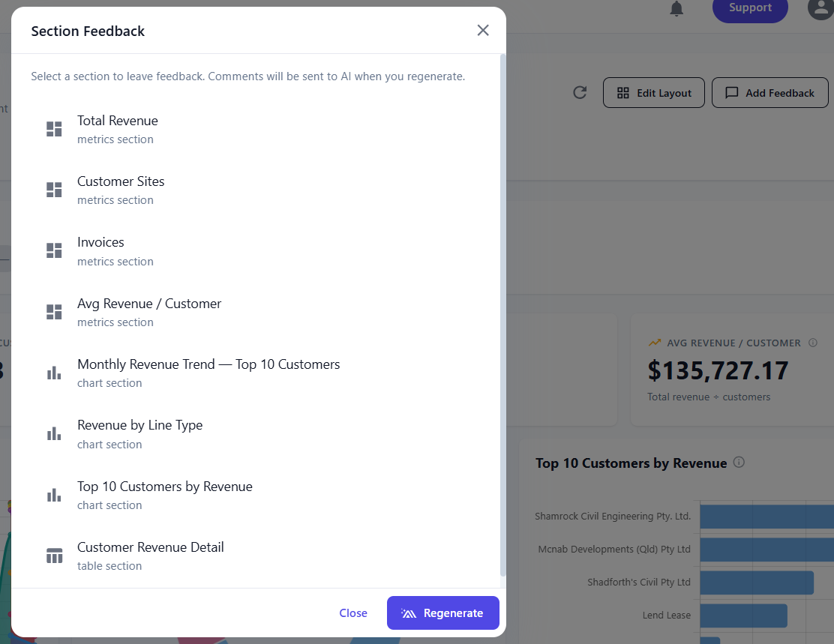Click the Regenerate button
Image resolution: width=834 pixels, height=644 pixels.
(x=443, y=613)
